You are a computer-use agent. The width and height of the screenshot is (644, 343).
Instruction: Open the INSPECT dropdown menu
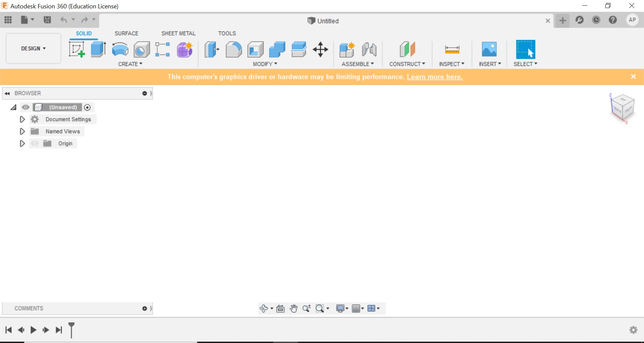coord(452,64)
